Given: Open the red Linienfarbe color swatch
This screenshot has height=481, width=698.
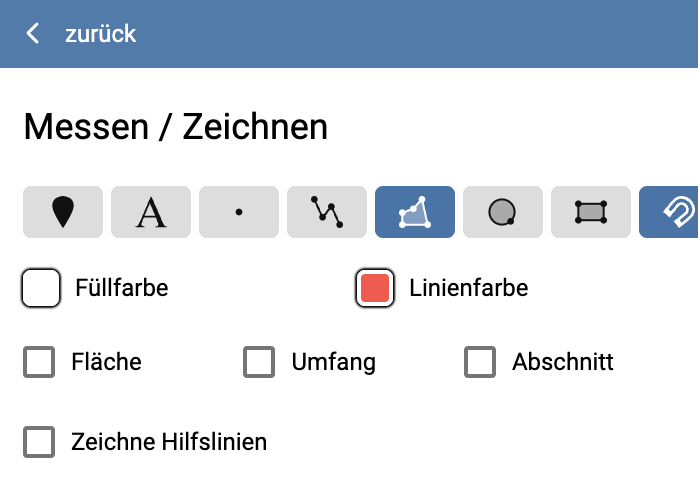Looking at the screenshot, I should (375, 289).
